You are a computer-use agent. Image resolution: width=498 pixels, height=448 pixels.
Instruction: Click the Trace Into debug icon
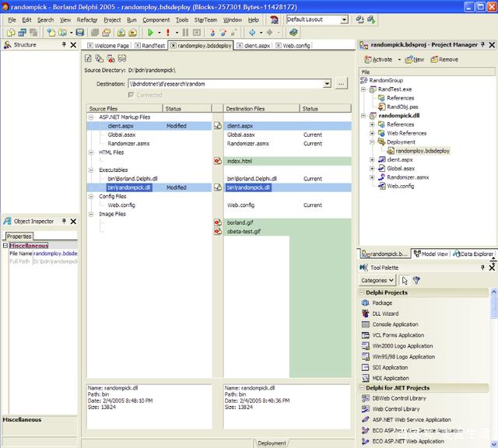[x=212, y=33]
